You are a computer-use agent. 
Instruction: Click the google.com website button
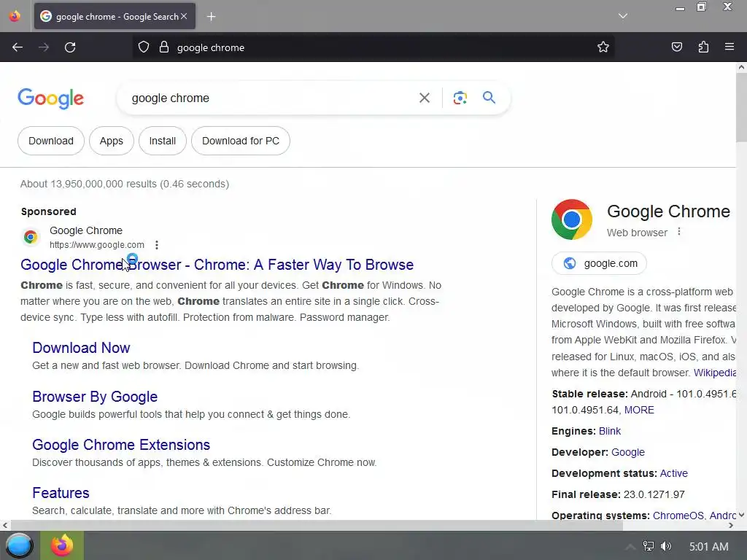[x=599, y=263]
